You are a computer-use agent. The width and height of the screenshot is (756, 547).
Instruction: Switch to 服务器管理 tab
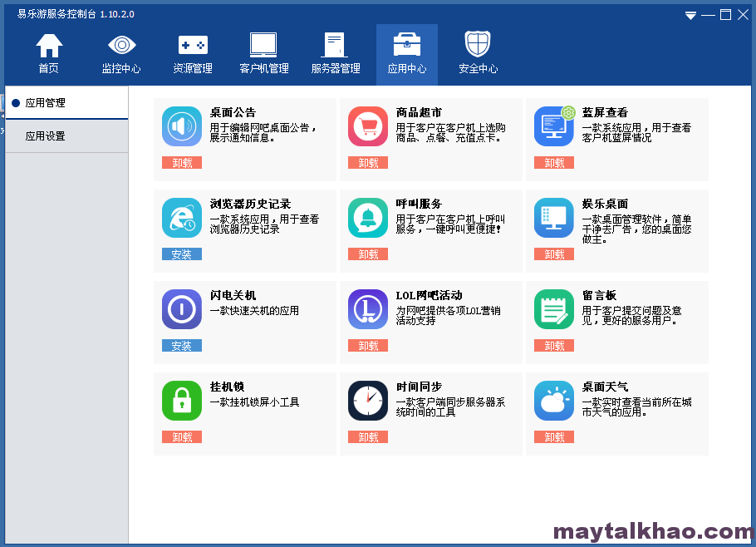336,53
